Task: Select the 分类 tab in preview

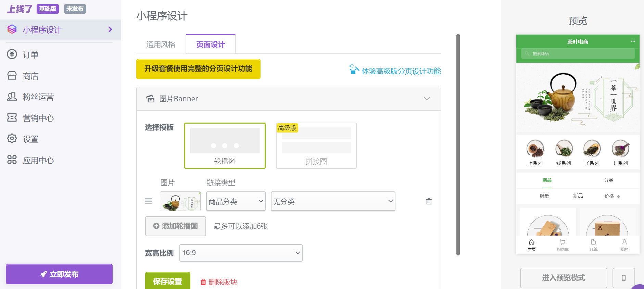Action: [609, 180]
